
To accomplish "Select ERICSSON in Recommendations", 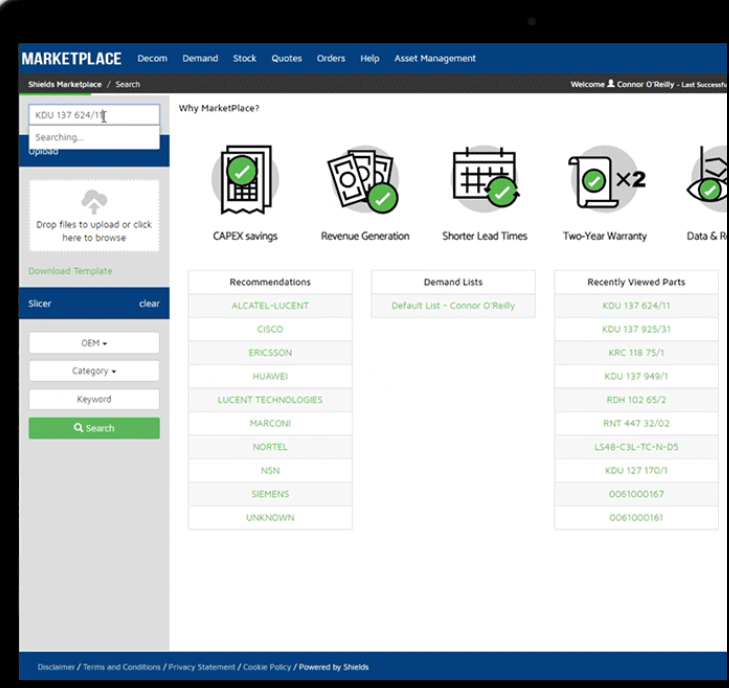I will [x=270, y=353].
